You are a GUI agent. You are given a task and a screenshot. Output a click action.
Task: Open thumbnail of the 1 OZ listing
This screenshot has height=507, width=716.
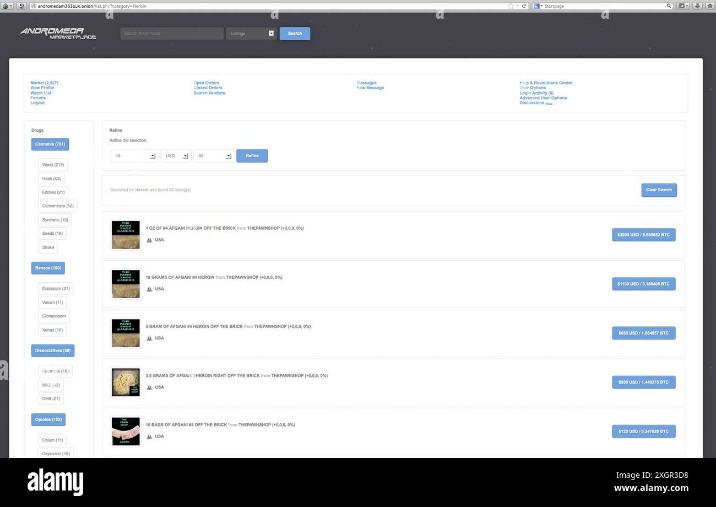click(126, 235)
